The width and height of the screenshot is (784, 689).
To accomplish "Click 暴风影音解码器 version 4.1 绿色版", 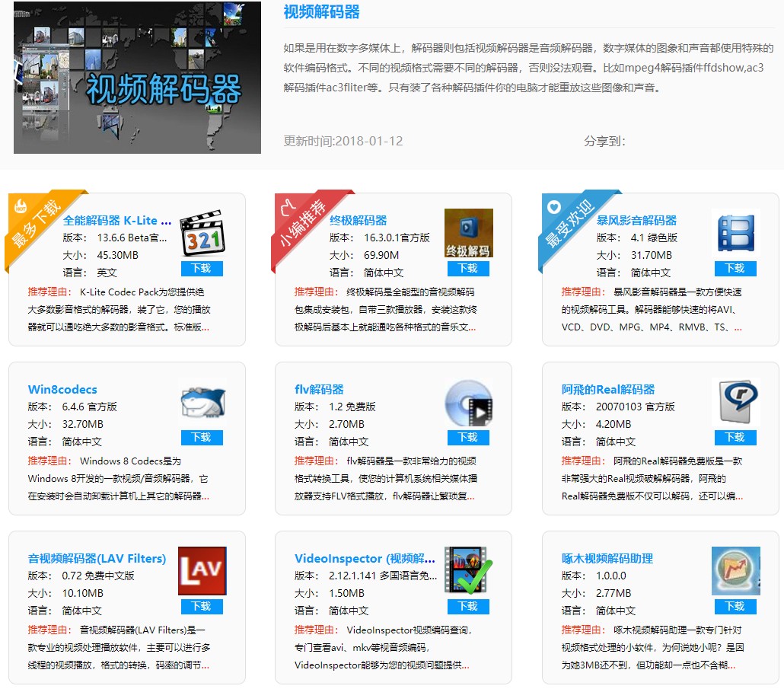I will tap(654, 238).
